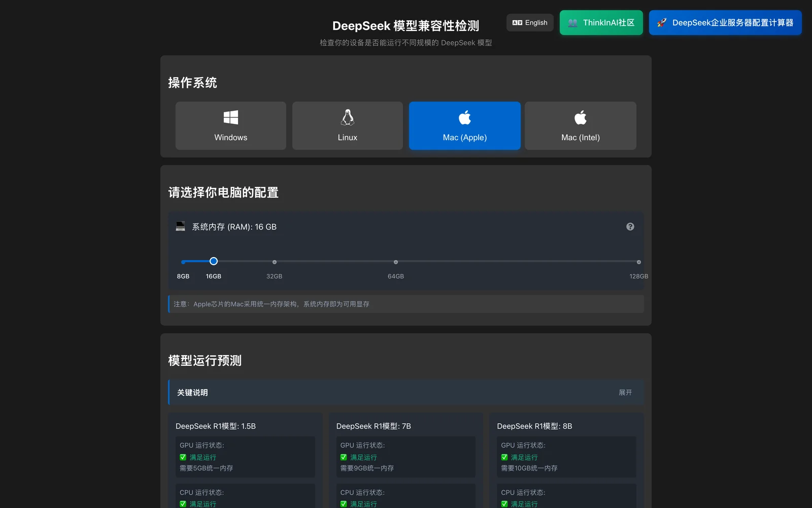The image size is (812, 508).
Task: Open the ThinkInAI社区 community link
Action: tap(601, 22)
